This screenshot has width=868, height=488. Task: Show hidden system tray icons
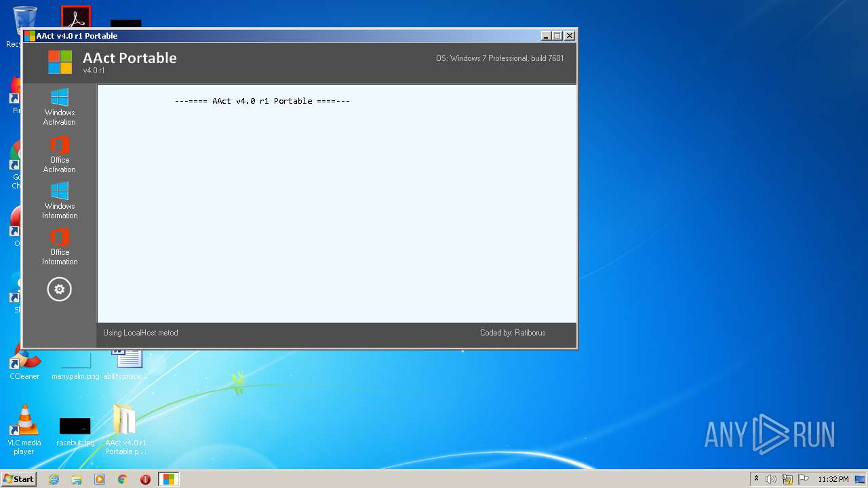pyautogui.click(x=757, y=479)
